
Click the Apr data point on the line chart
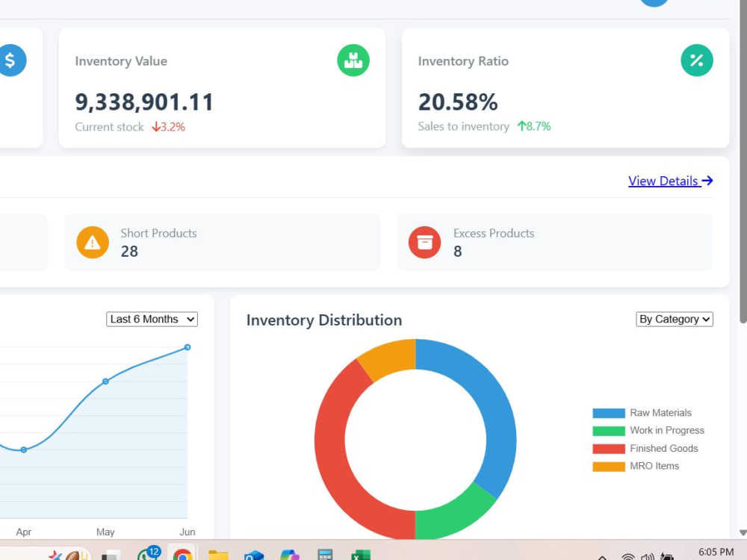[24, 449]
